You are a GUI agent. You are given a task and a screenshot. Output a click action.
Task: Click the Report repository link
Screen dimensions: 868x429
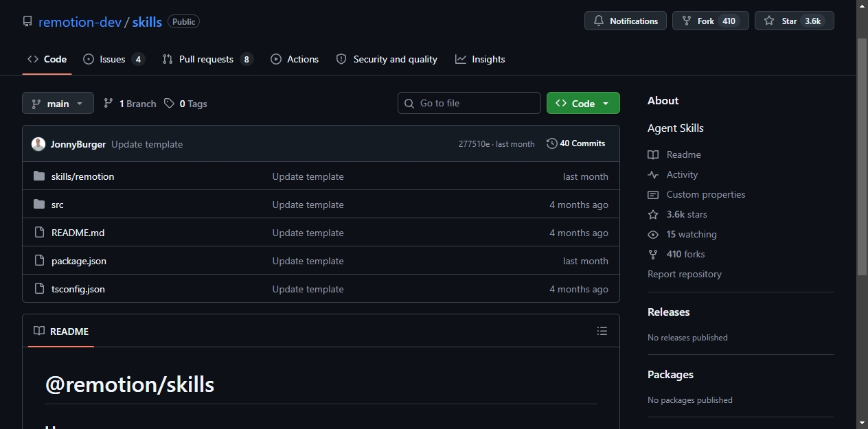click(x=685, y=274)
